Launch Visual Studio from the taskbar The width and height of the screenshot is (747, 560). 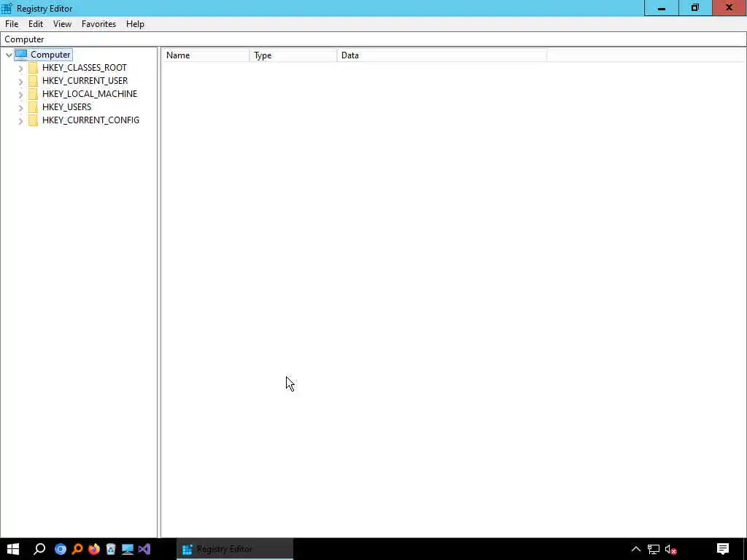point(144,550)
